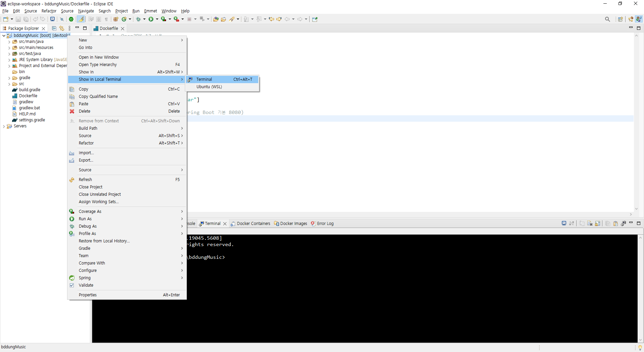
Task: Toggle Link with Editor in Package Explorer
Action: 61,28
